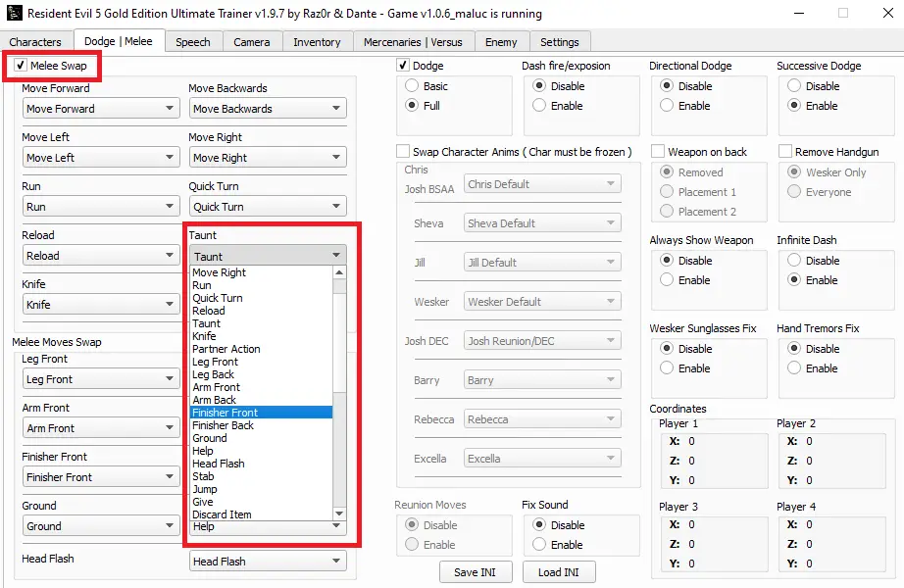Screen dimensions: 904x588
Task: Open the Move Backwards dropdown
Action: 268,109
